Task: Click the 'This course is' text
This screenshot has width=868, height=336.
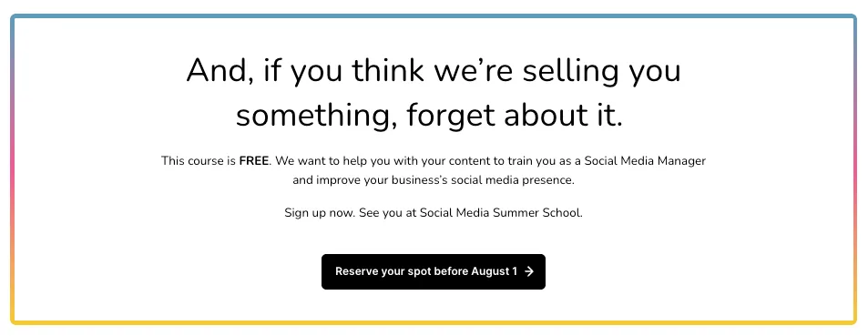Action: [199, 161]
